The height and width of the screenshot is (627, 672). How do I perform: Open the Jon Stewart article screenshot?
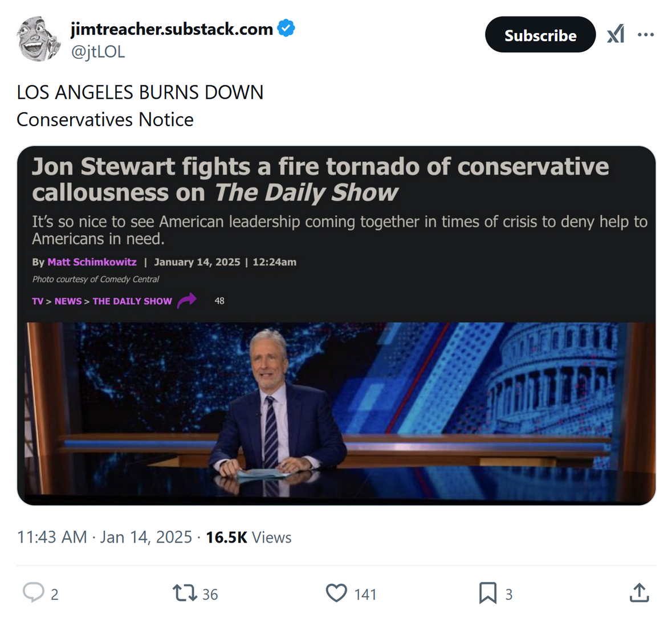coord(336,325)
